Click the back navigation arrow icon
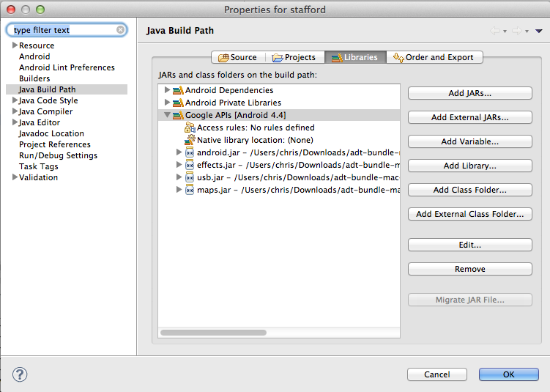The width and height of the screenshot is (550, 392). pos(496,31)
